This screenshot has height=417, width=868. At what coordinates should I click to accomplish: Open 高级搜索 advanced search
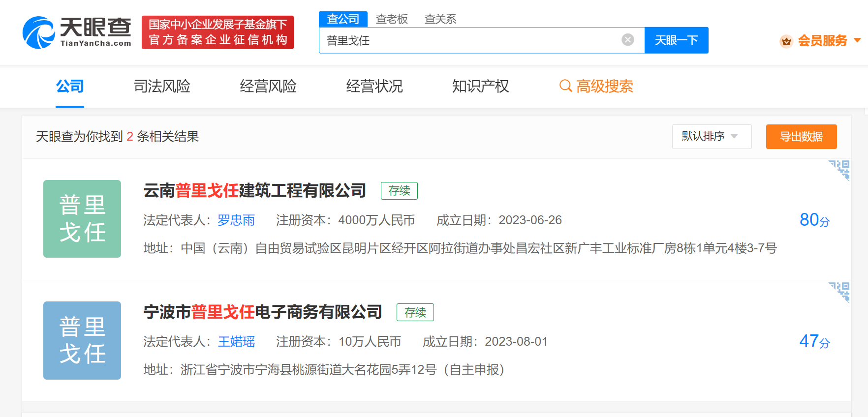(596, 86)
